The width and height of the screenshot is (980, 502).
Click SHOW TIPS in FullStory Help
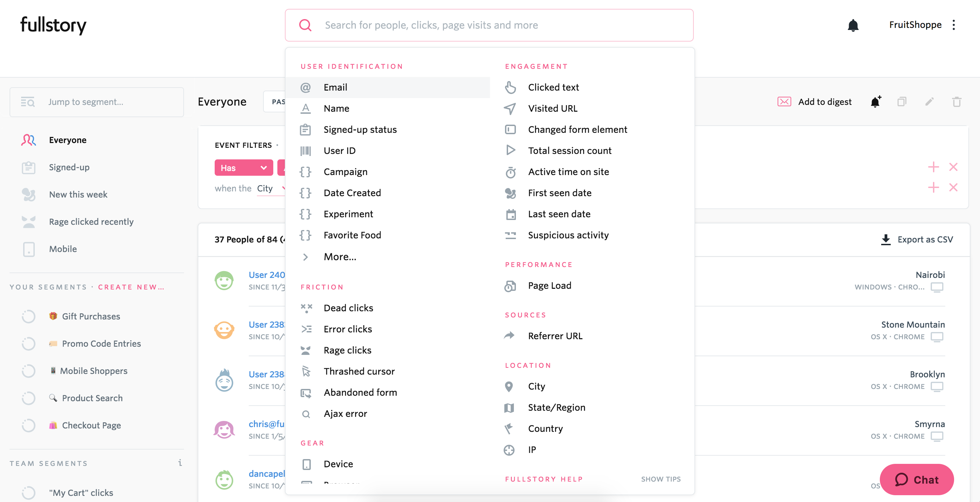[661, 479]
